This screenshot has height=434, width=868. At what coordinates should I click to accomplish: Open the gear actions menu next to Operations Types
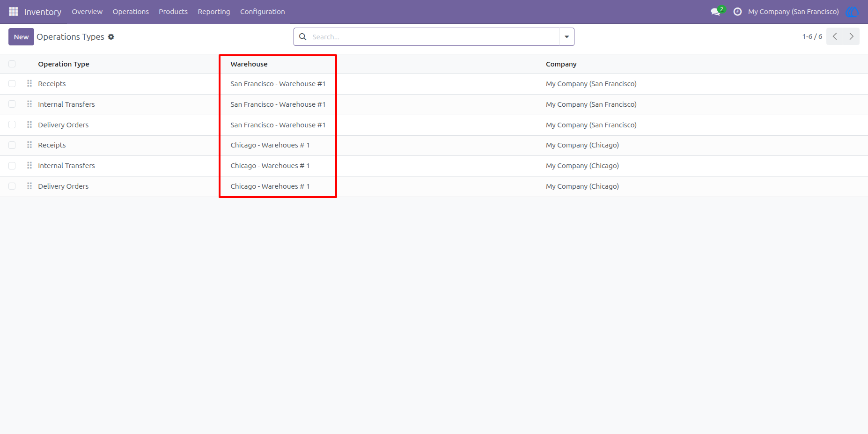(x=111, y=37)
